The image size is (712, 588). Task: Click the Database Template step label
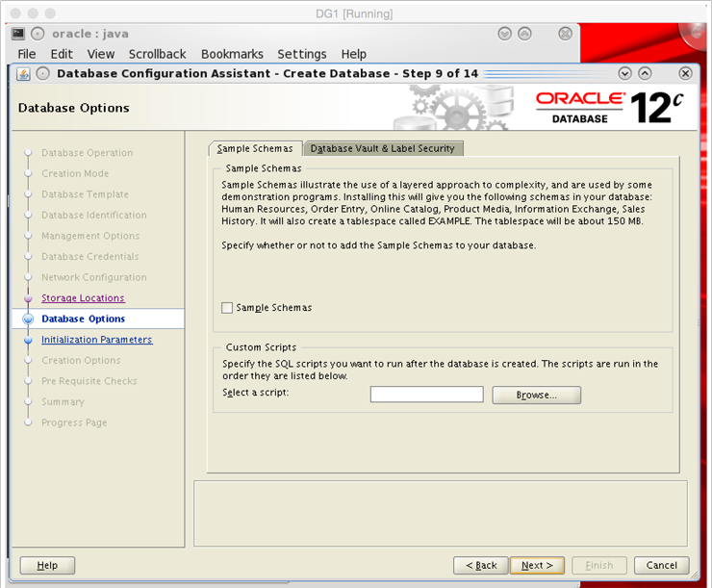click(85, 194)
